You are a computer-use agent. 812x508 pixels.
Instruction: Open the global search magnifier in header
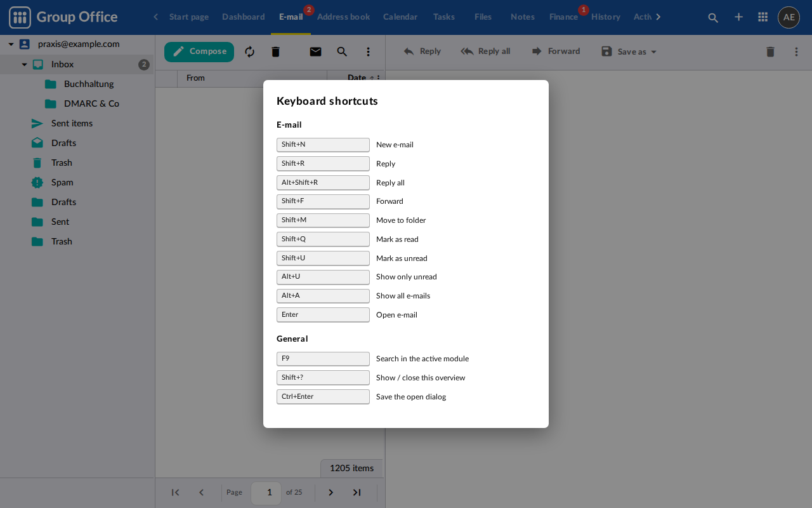pos(713,17)
